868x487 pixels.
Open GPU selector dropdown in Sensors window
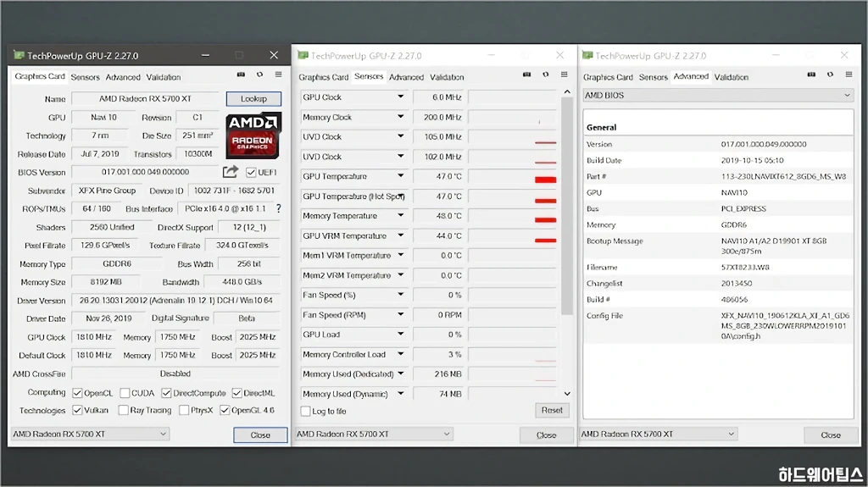tap(374, 434)
